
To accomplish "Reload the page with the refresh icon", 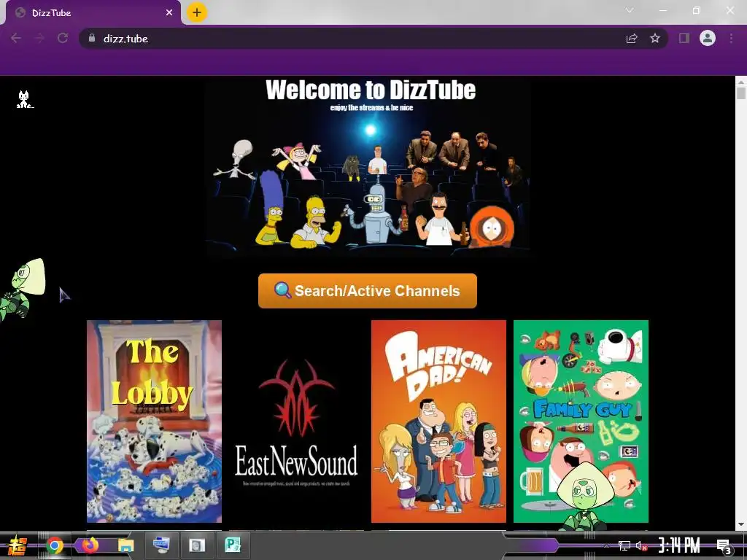I will coord(63,38).
